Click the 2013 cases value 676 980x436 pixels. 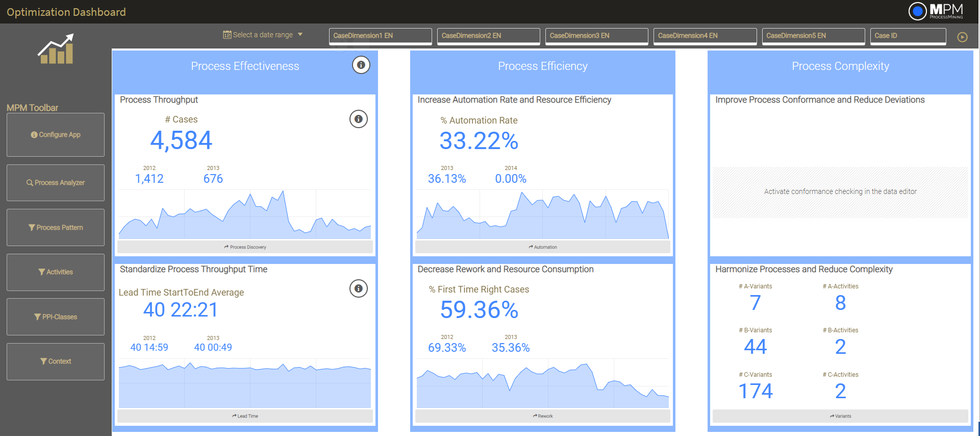(213, 179)
